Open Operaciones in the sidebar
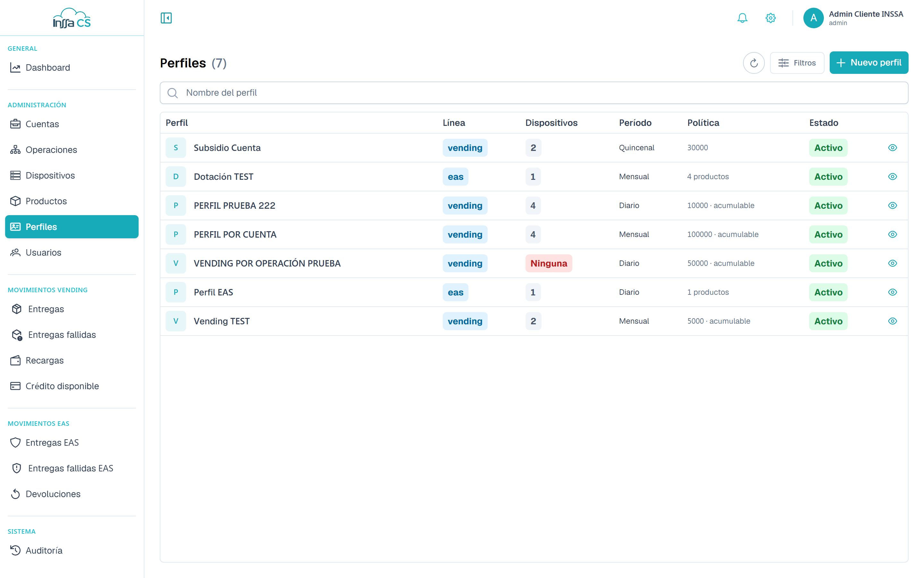 click(72, 150)
